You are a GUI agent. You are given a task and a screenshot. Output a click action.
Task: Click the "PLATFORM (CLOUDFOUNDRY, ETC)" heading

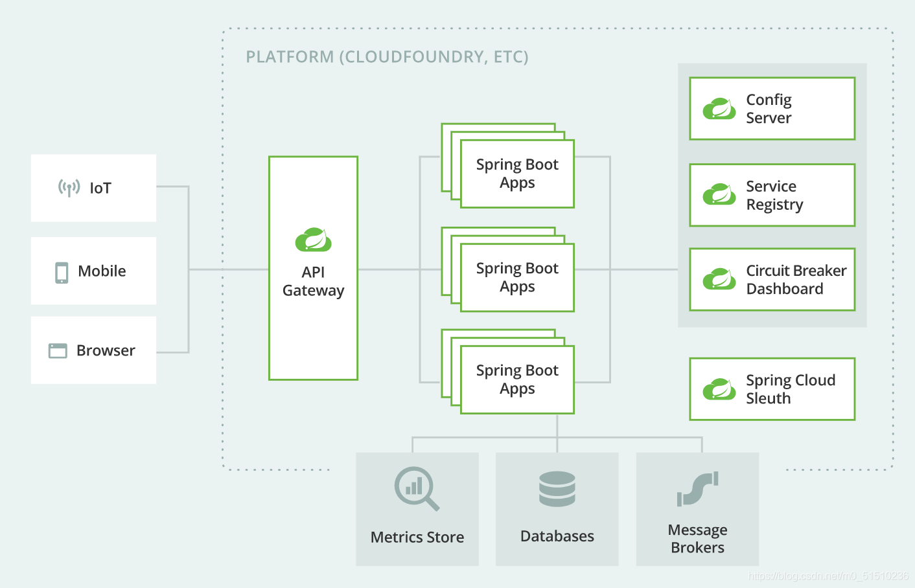point(388,57)
